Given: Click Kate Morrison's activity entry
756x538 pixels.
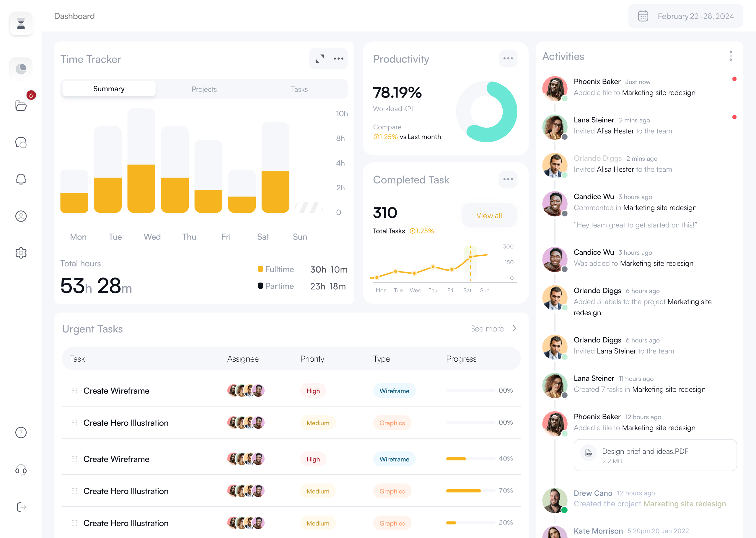Looking at the screenshot, I should click(639, 532).
